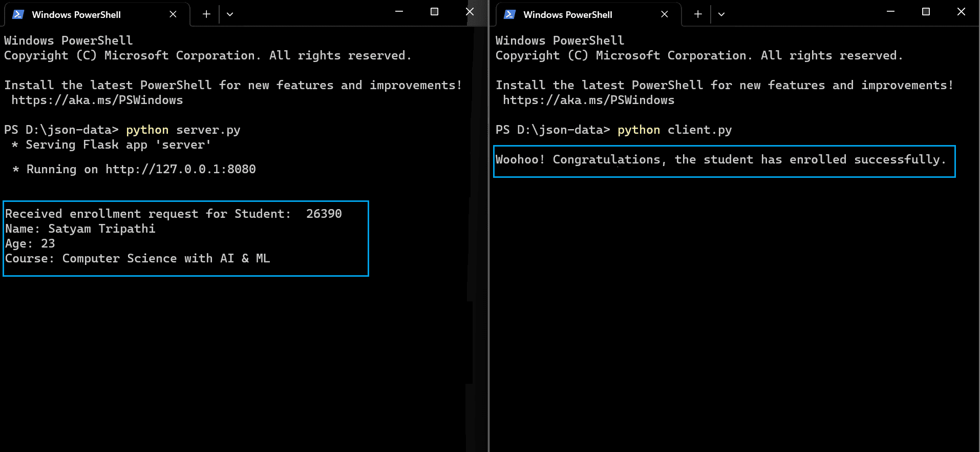Click the 'Woohoo! Congratulations' success message

pos(720,160)
